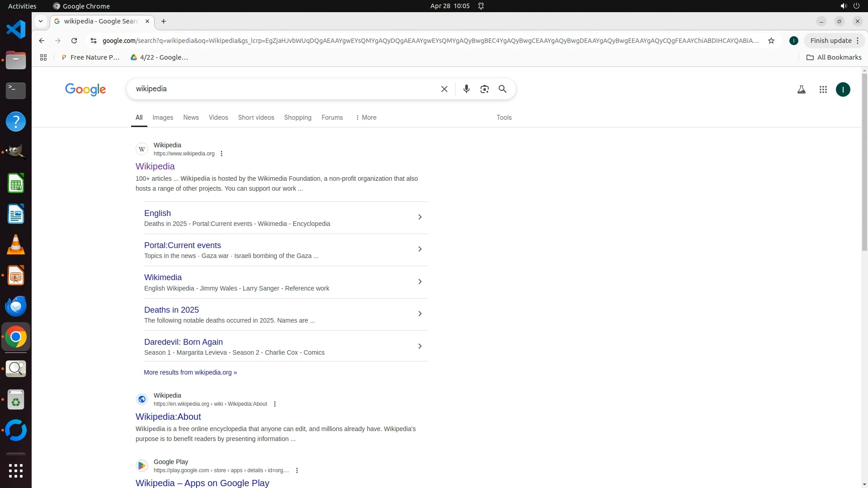868x488 pixels.
Task: Open the apps shortcut in bookmarks bar
Action: (43, 57)
